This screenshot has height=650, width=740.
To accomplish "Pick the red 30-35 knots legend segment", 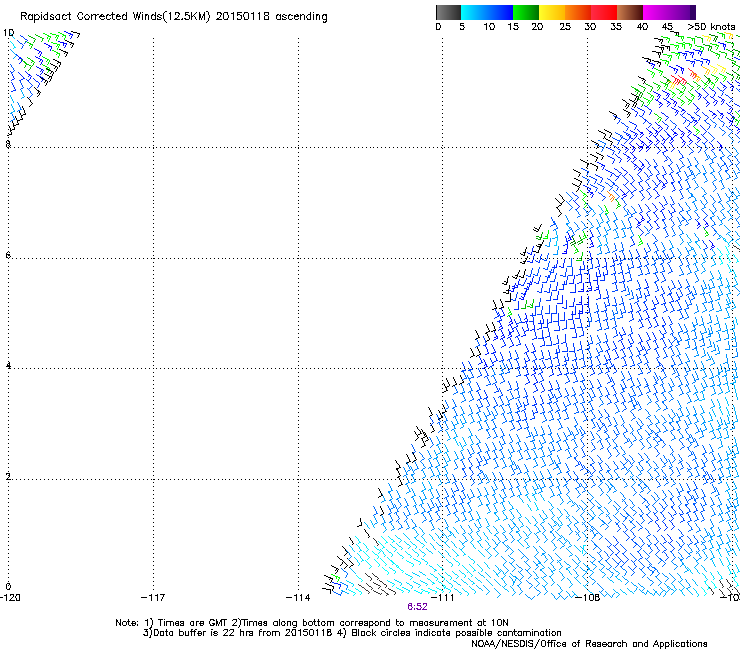I will [x=604, y=12].
